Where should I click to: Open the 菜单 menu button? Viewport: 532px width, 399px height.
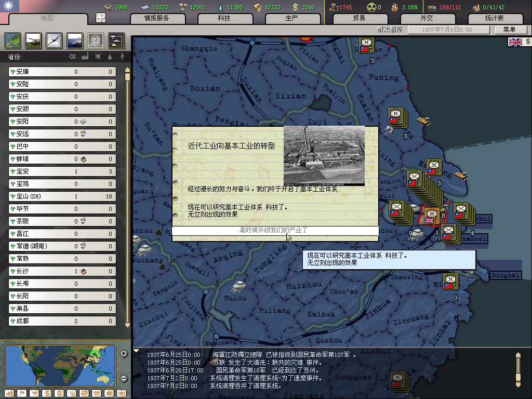click(509, 30)
